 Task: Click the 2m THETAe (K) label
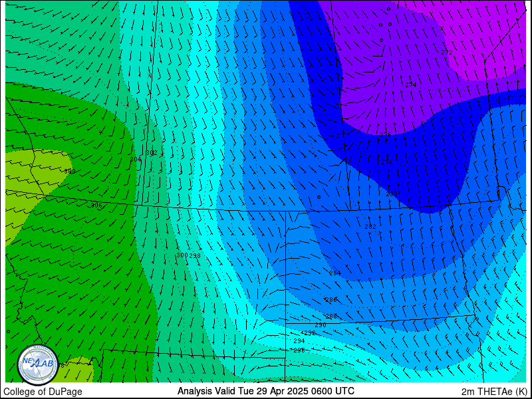pos(494,392)
